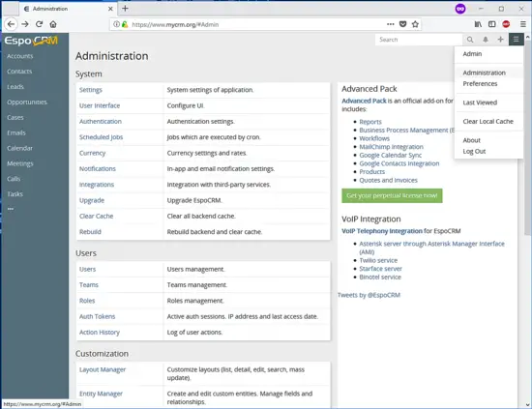This screenshot has width=532, height=409.
Task: Click the purple private browsing mask icon
Action: click(460, 9)
